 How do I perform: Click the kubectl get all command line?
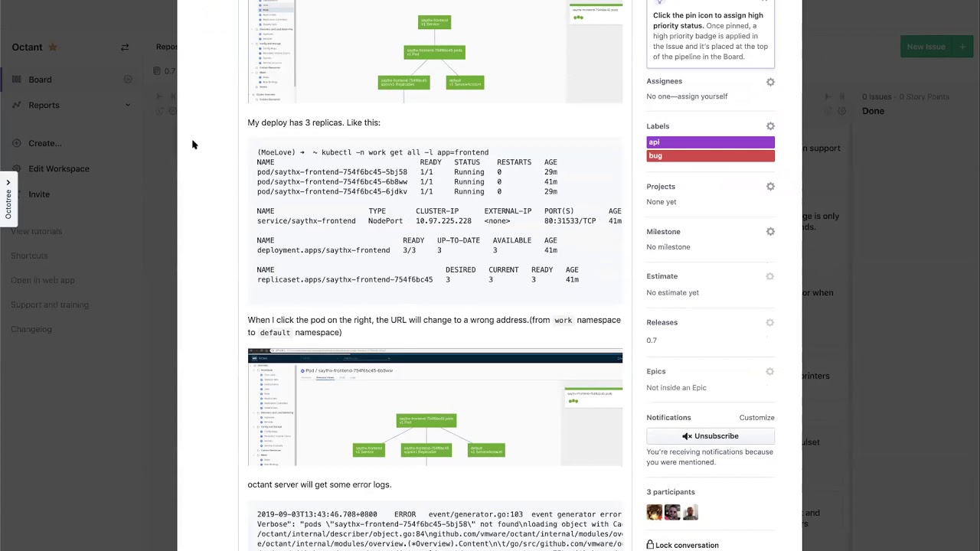[373, 152]
